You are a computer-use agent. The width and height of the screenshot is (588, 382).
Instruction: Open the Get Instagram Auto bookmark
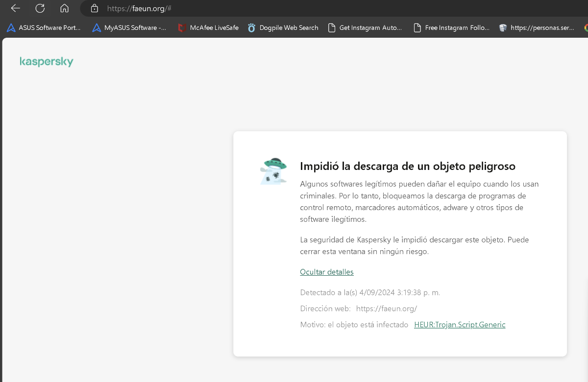[365, 28]
